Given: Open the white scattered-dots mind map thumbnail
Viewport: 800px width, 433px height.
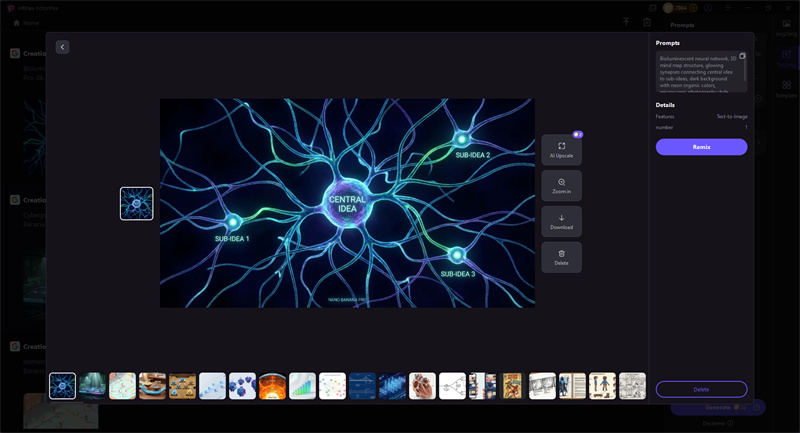Looking at the screenshot, I should click(332, 386).
